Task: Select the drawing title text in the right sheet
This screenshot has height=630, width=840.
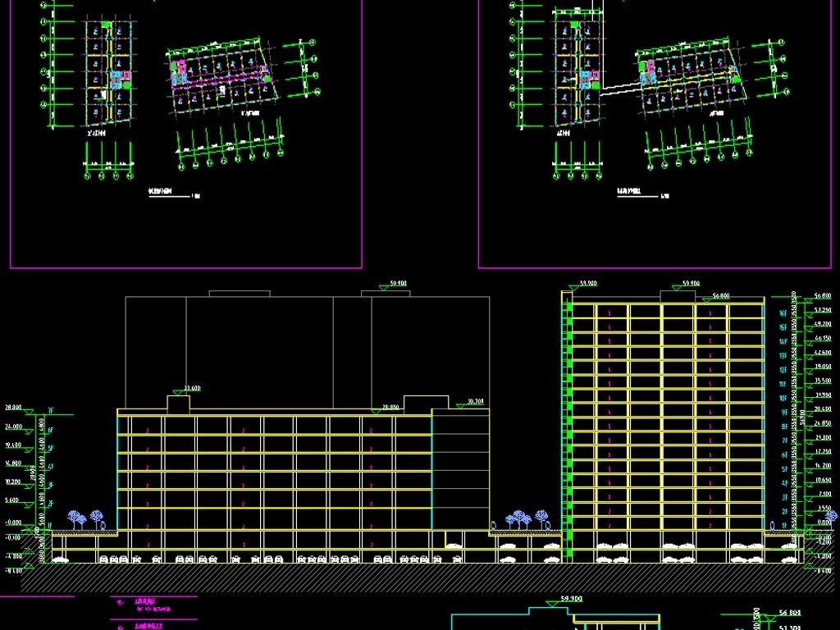Action: point(632,195)
